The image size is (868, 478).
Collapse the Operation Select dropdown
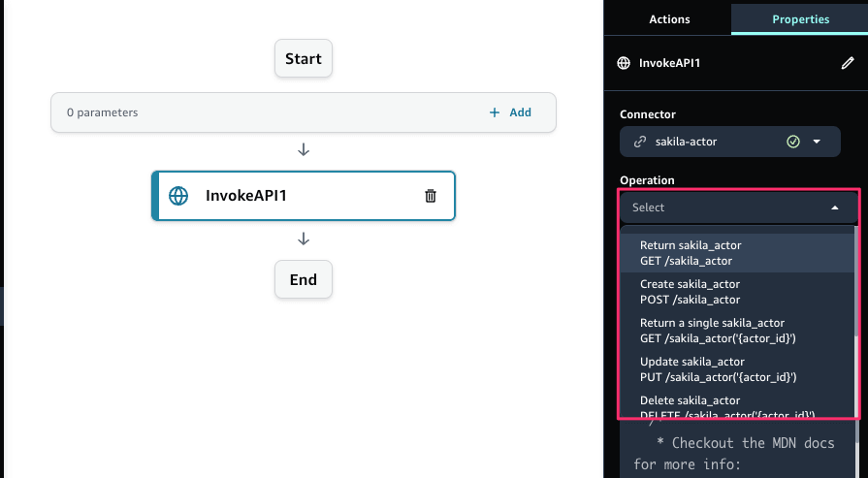coord(834,207)
